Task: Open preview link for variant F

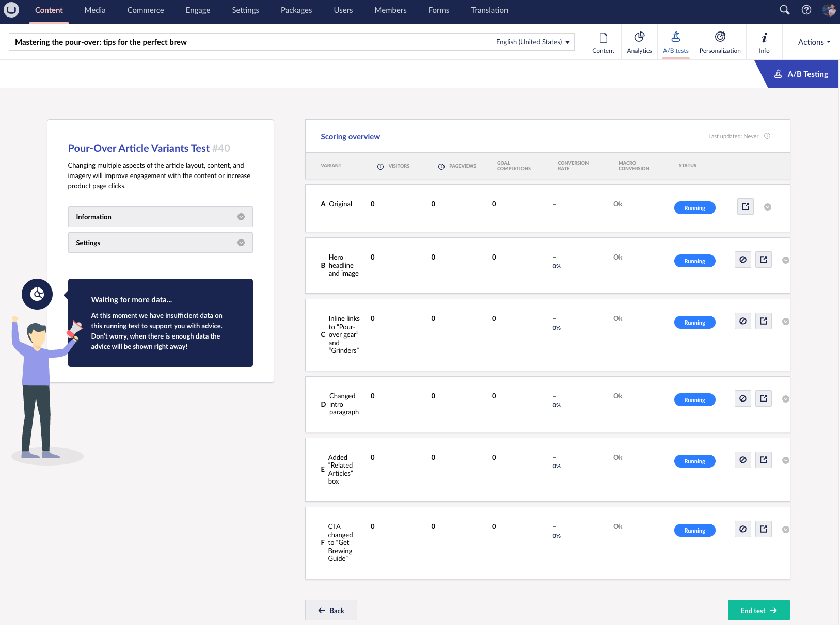Action: [763, 529]
